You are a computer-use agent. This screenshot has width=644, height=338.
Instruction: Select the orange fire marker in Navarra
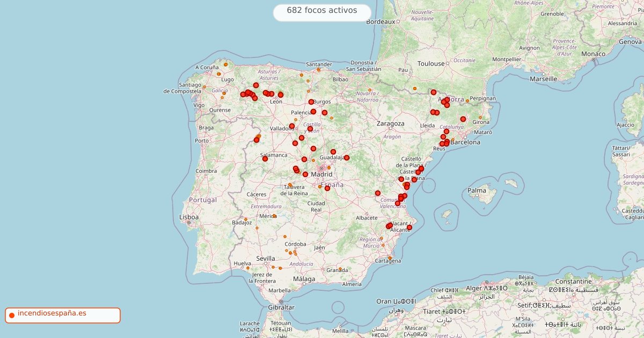point(370,90)
